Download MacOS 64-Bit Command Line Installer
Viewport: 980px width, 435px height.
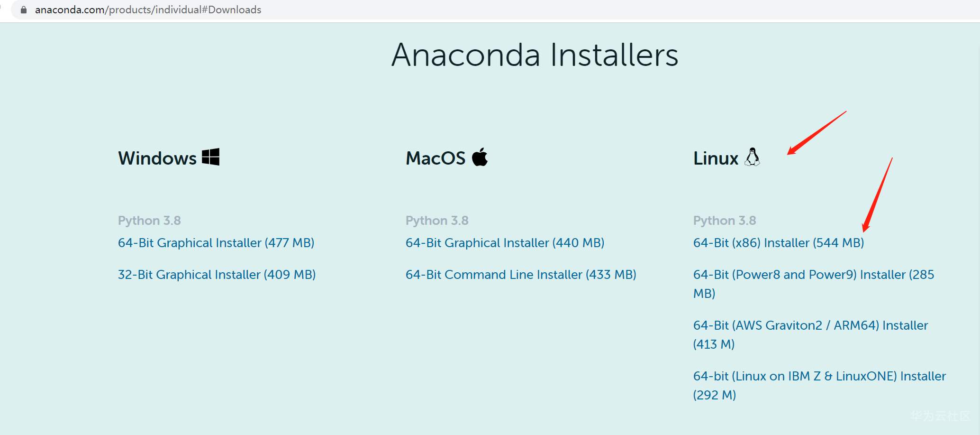coord(521,275)
